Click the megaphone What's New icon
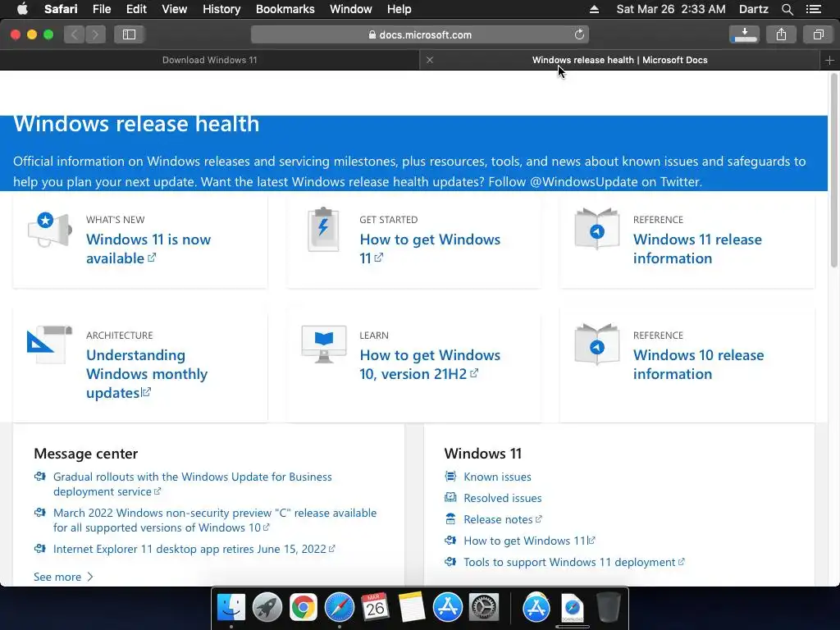This screenshot has height=630, width=840. coord(49,230)
